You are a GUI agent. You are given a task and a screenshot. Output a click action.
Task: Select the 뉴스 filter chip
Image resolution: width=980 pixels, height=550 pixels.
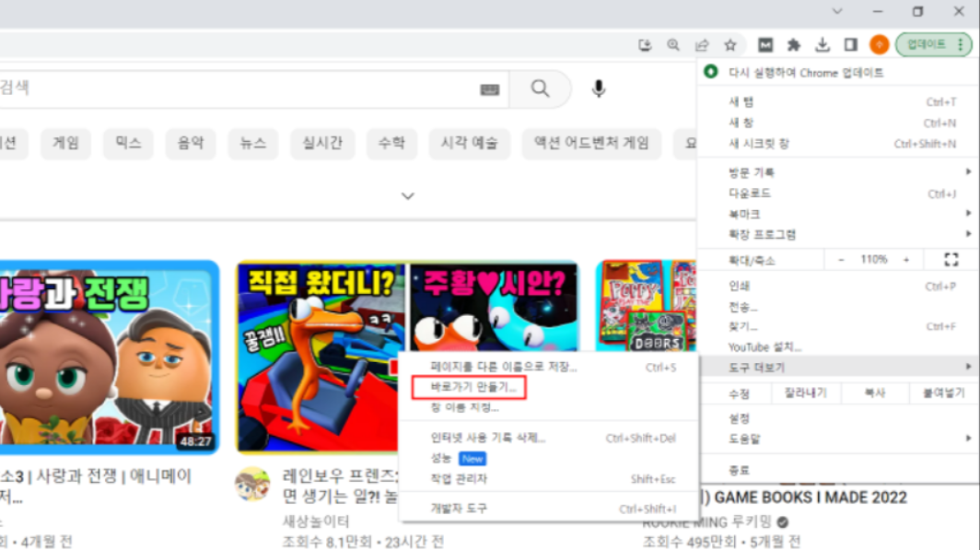click(253, 143)
